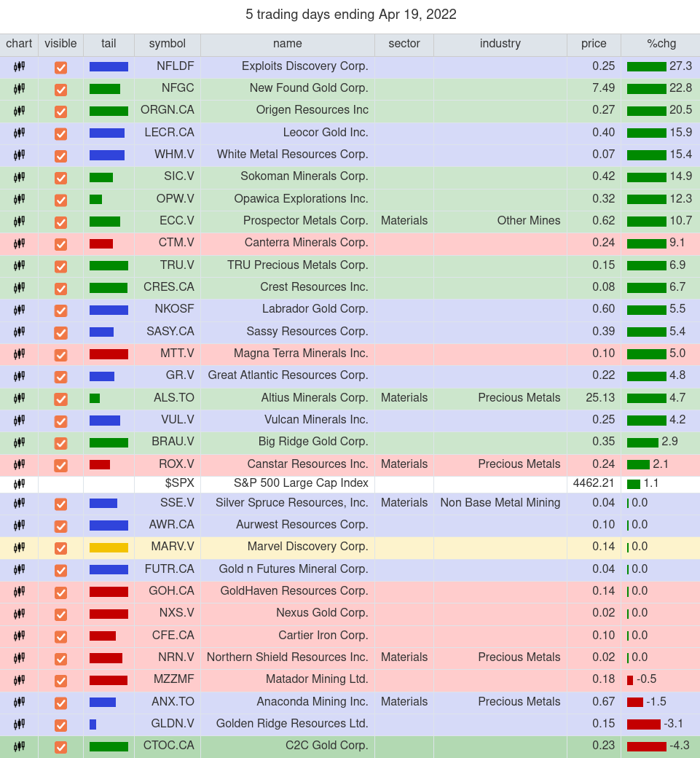The image size is (700, 758).
Task: Click the chart column header
Action: pyautogui.click(x=19, y=44)
